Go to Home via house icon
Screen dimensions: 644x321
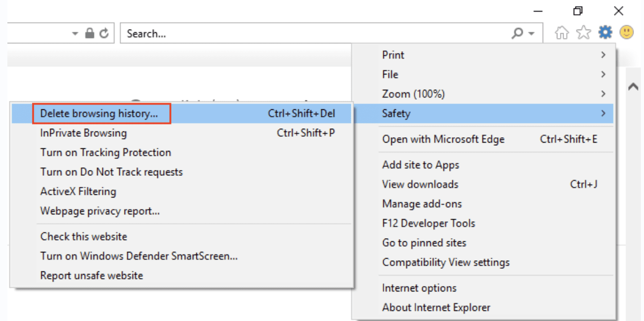tap(562, 33)
